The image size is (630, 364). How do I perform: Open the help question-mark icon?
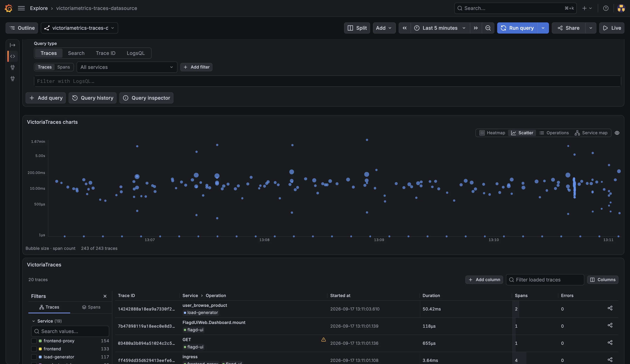606,8
